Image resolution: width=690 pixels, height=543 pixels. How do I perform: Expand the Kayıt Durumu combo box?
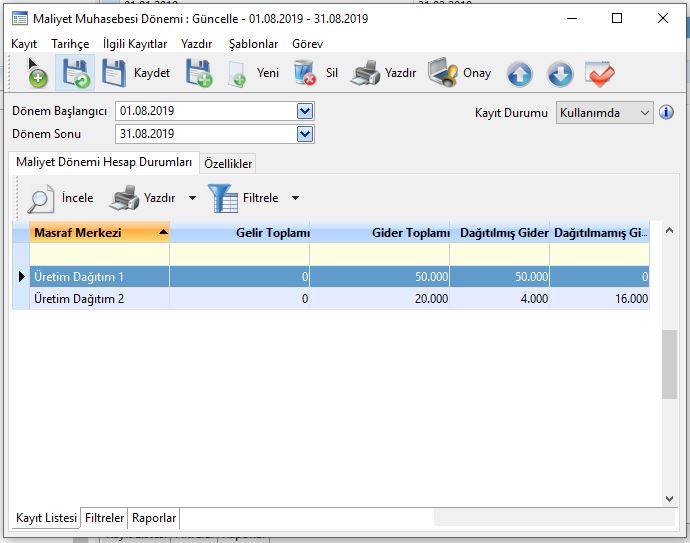pos(643,112)
